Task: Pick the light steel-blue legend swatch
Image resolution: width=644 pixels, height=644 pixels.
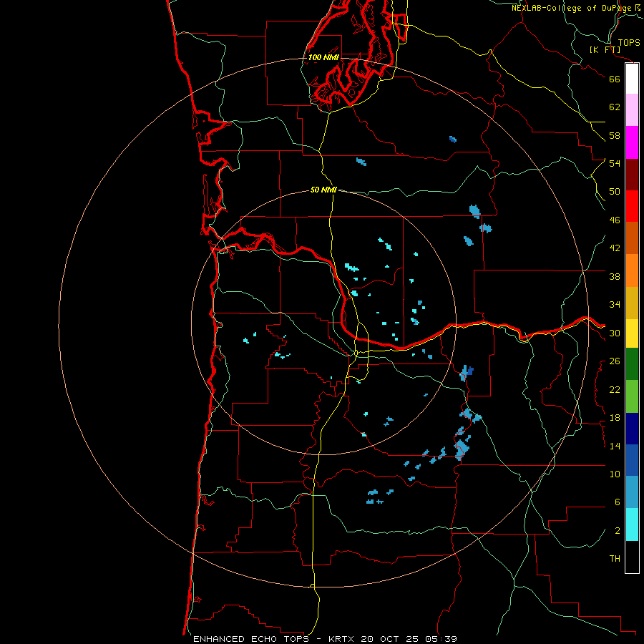Action: tap(632, 492)
